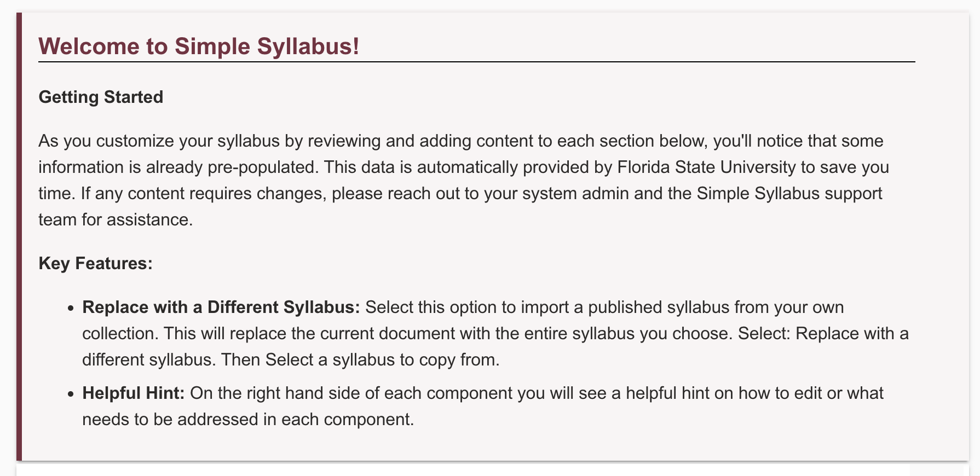Click the bold "Helpful Hint:" label

pyautogui.click(x=133, y=393)
